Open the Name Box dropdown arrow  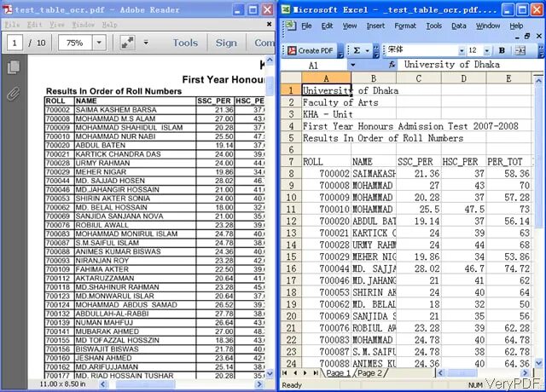pos(352,65)
